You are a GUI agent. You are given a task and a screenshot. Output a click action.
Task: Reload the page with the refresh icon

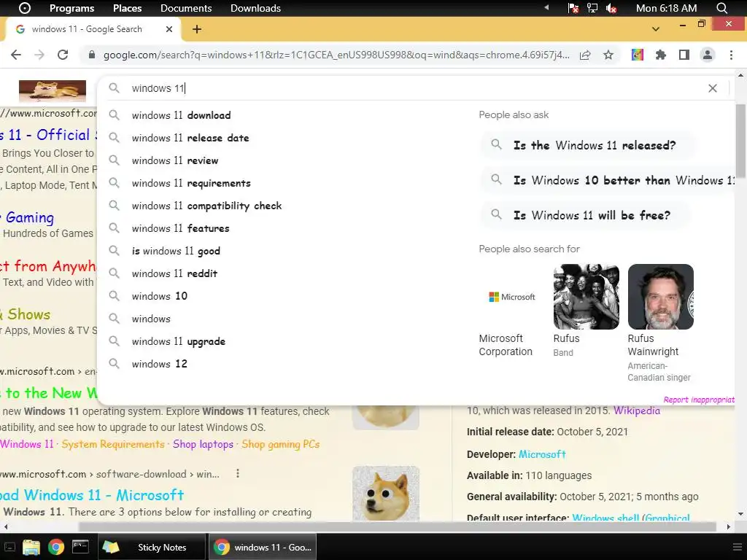coord(63,55)
